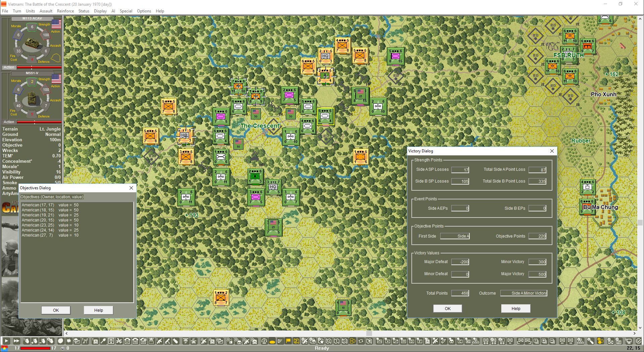Open the Reinforce menu
Viewport: 644px width, 352px height.
pyautogui.click(x=65, y=11)
